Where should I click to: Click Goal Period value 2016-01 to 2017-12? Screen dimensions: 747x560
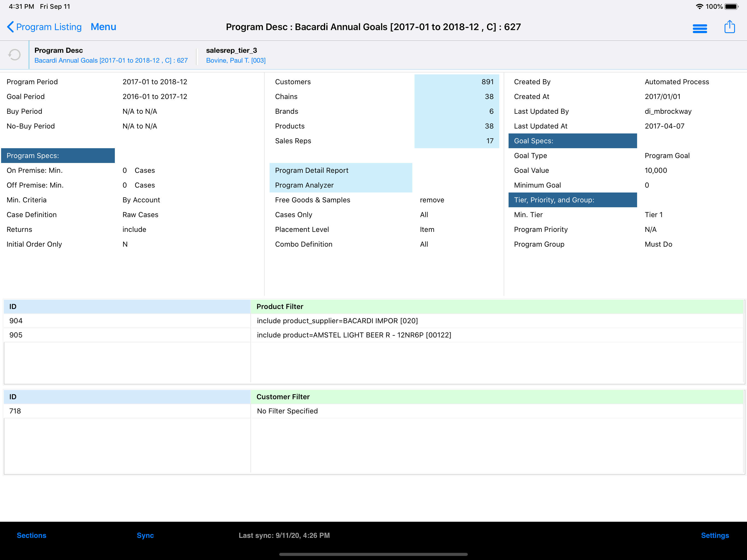pyautogui.click(x=155, y=97)
